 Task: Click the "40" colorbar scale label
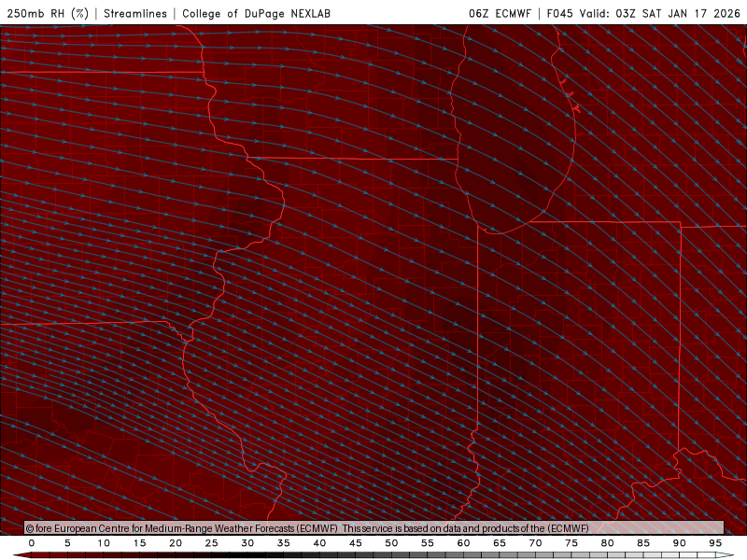[x=319, y=543]
